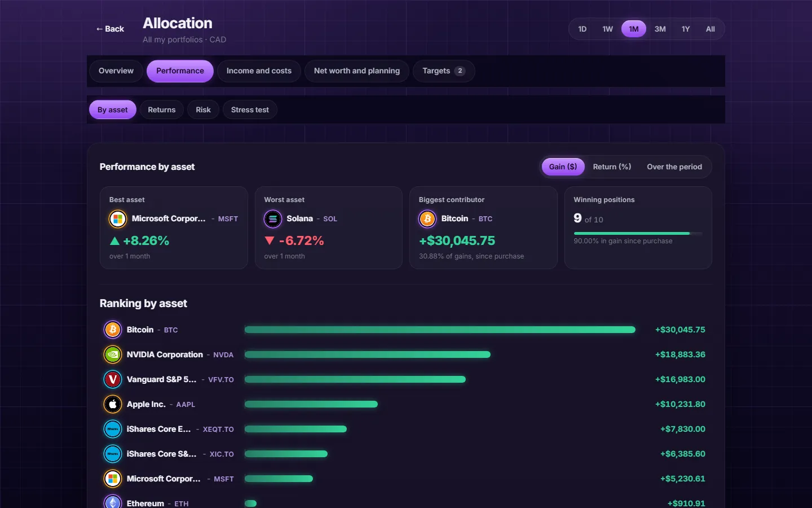Screen dimensions: 812x508
Task: Open the Income and costs tab
Action: coord(259,71)
